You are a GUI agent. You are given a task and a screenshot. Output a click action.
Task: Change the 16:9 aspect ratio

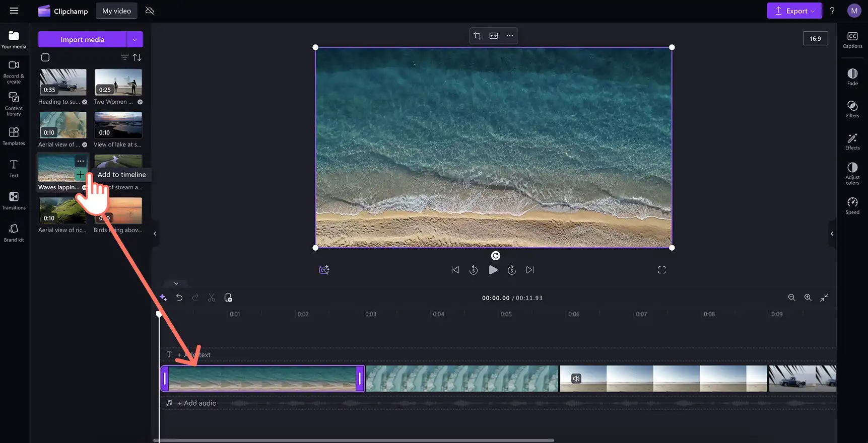click(815, 38)
